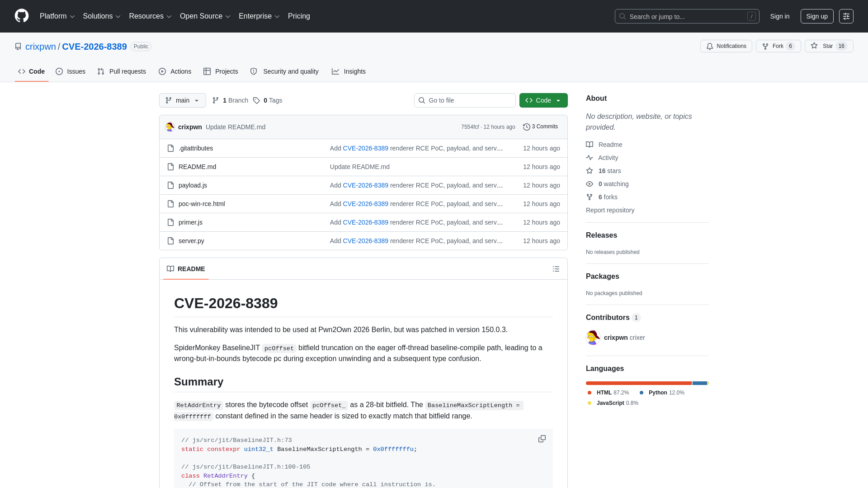Click crixpwn avatar under Contributors
The width and height of the screenshot is (868, 488).
pyautogui.click(x=593, y=338)
